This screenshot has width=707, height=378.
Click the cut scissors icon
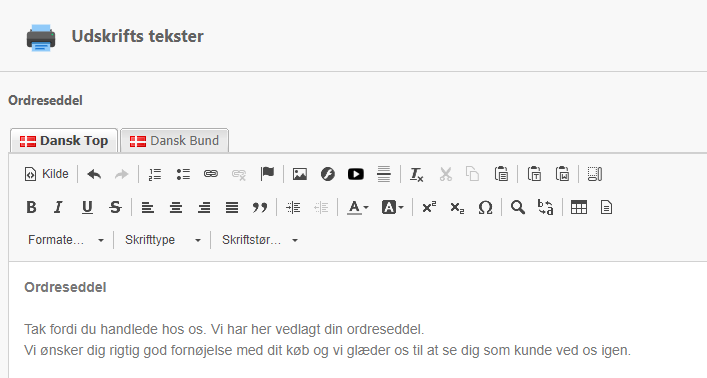[x=445, y=174]
